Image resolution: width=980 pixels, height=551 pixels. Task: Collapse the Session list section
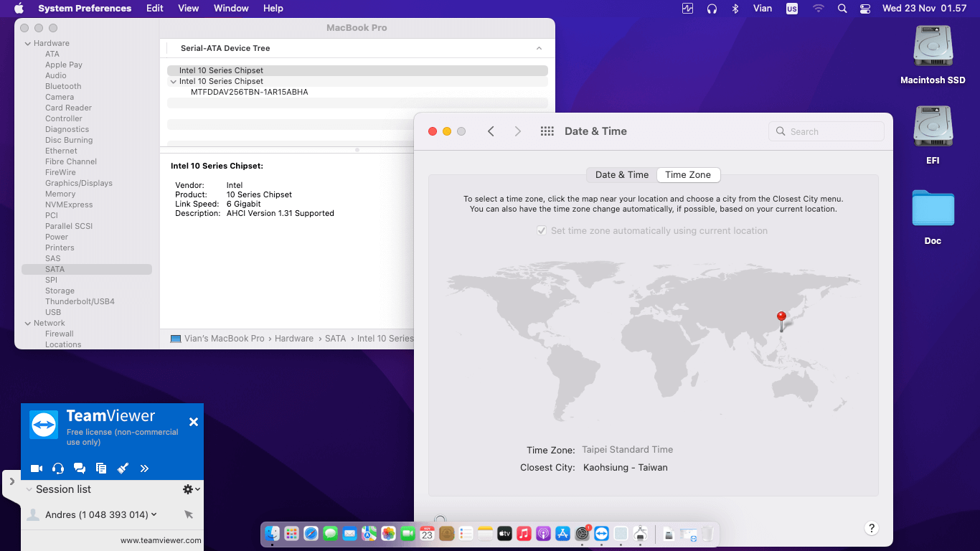[29, 489]
